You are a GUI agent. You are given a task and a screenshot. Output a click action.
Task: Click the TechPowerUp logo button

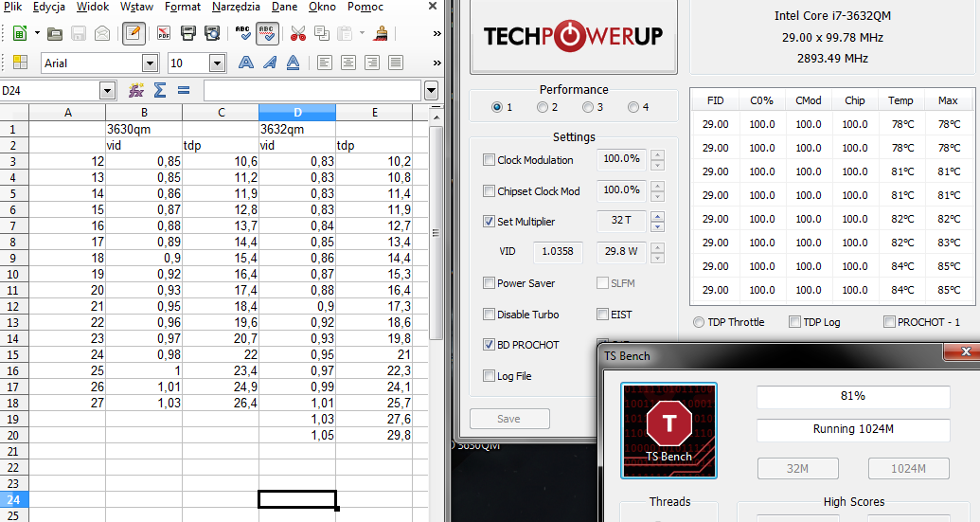[573, 37]
